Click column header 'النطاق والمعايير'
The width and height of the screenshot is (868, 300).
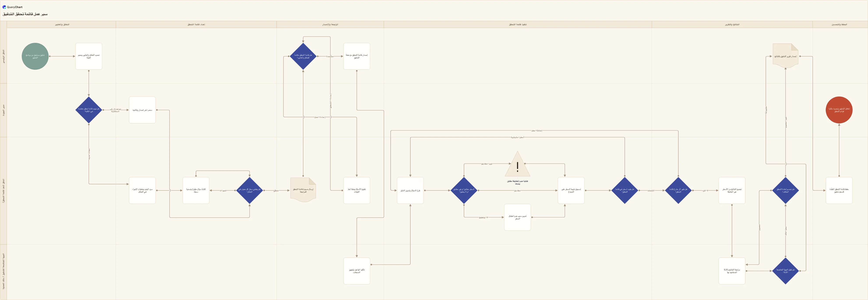click(x=62, y=25)
